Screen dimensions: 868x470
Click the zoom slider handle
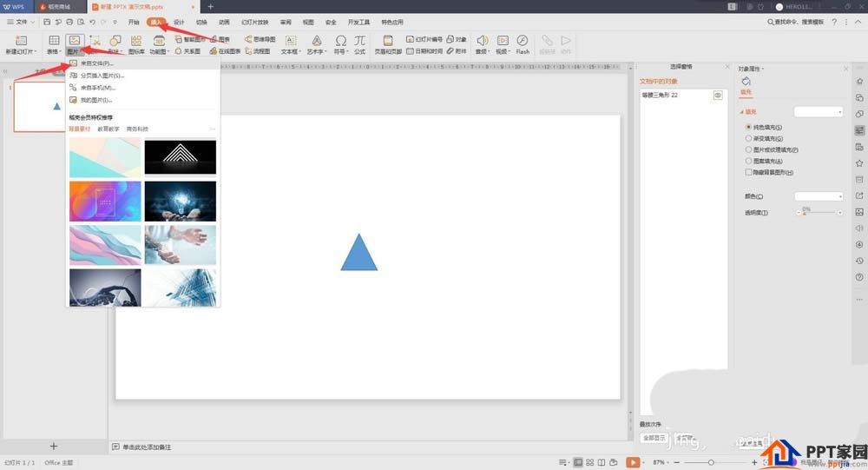[x=711, y=462]
